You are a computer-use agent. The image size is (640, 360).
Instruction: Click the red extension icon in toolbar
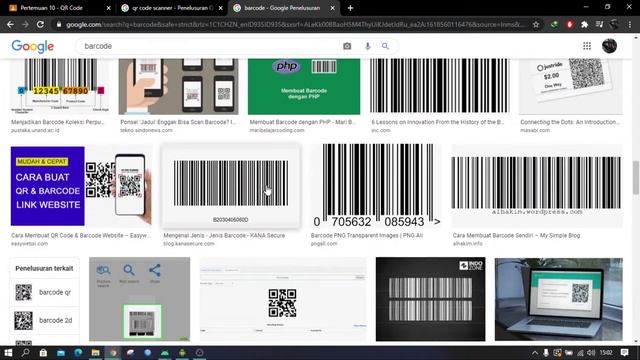click(x=570, y=24)
